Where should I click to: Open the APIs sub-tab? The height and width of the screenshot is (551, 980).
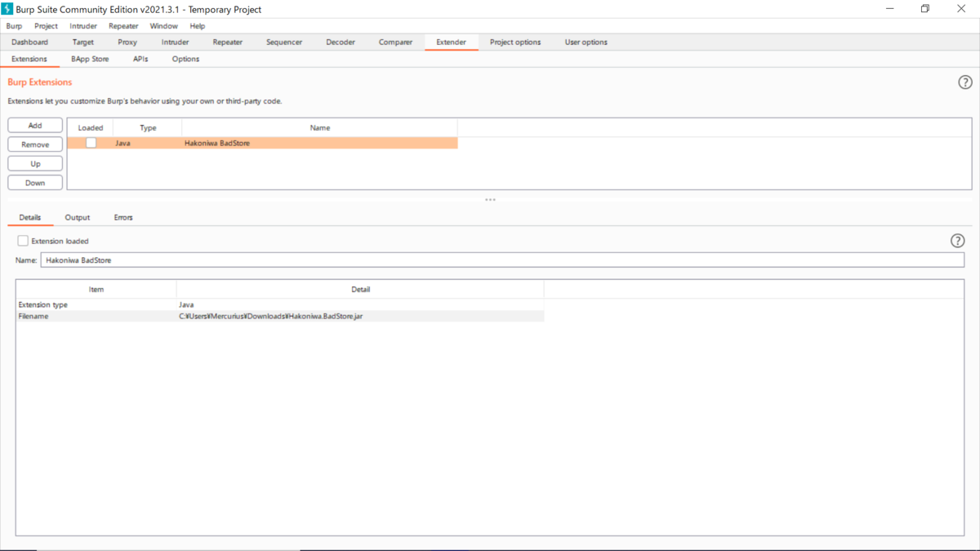(140, 59)
